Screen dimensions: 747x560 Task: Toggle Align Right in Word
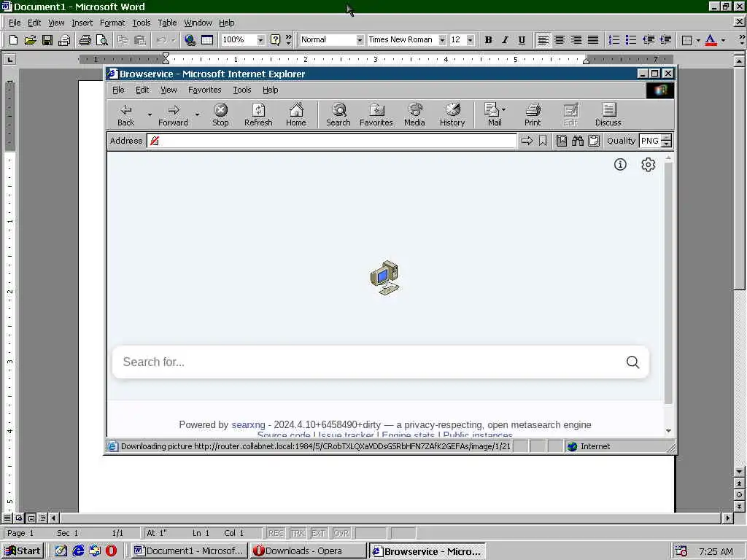point(576,40)
